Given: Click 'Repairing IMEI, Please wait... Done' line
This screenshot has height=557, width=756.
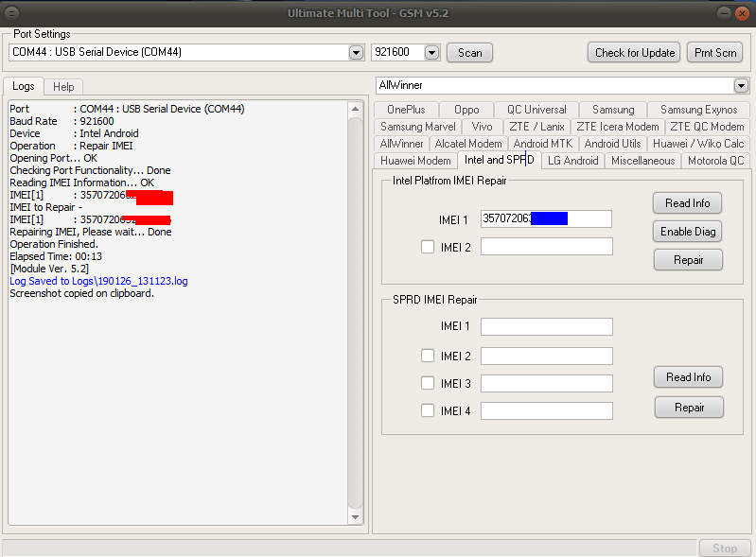Looking at the screenshot, I should click(91, 232).
